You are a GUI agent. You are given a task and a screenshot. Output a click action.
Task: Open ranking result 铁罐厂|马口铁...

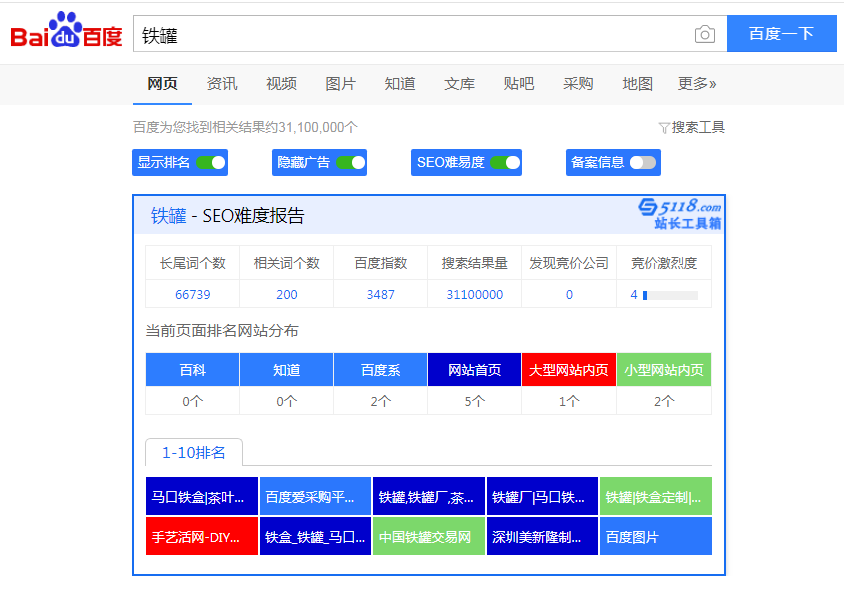tap(543, 496)
